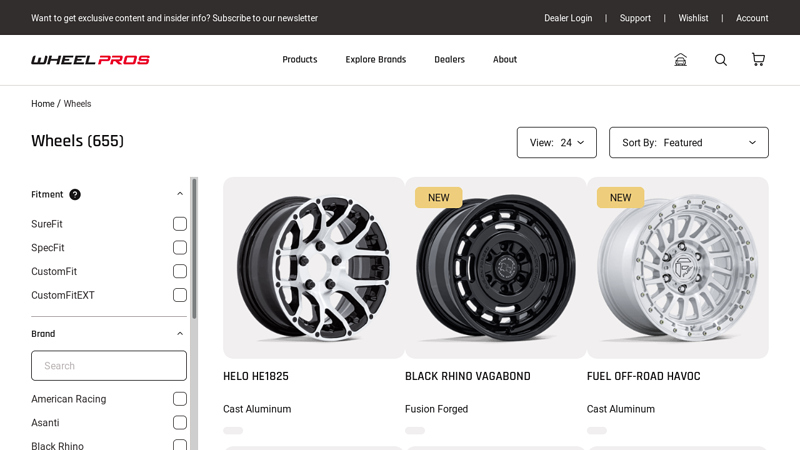Open the garage vehicle icon

(680, 60)
